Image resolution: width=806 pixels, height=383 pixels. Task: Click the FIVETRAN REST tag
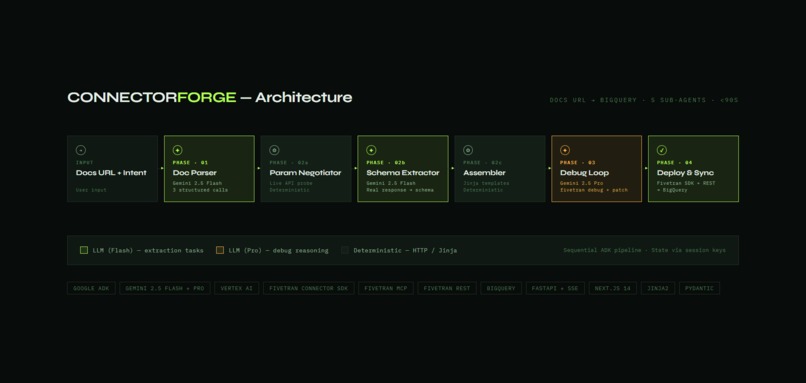[447, 288]
